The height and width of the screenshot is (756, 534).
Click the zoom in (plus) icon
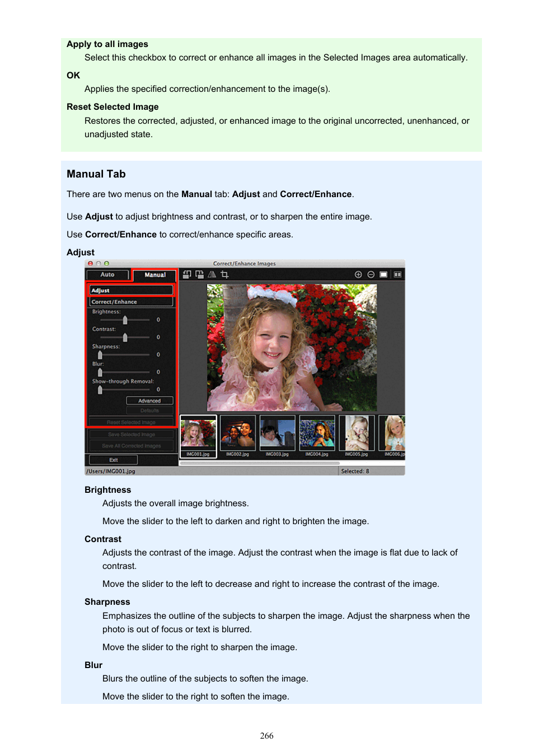click(x=358, y=274)
